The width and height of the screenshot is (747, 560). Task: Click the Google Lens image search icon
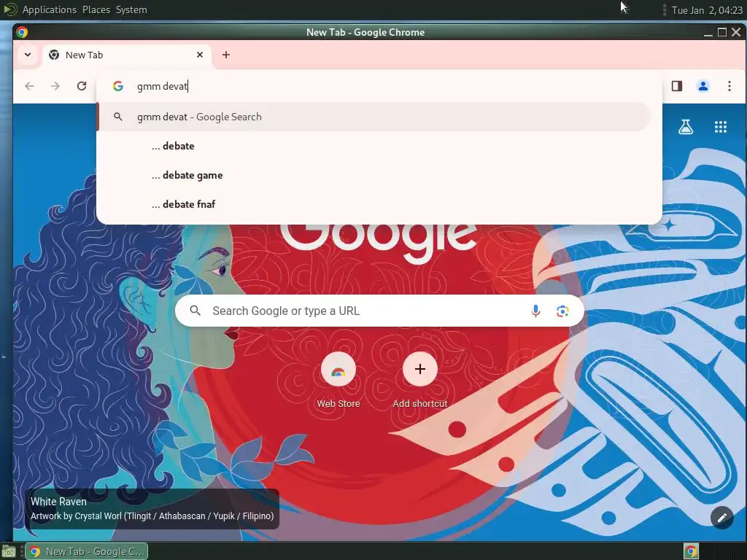[562, 311]
